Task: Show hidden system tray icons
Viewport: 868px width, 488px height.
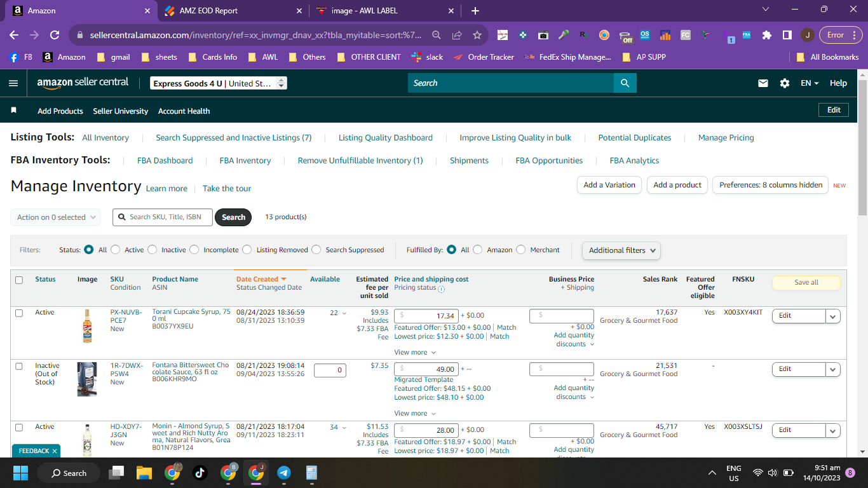Action: [712, 473]
